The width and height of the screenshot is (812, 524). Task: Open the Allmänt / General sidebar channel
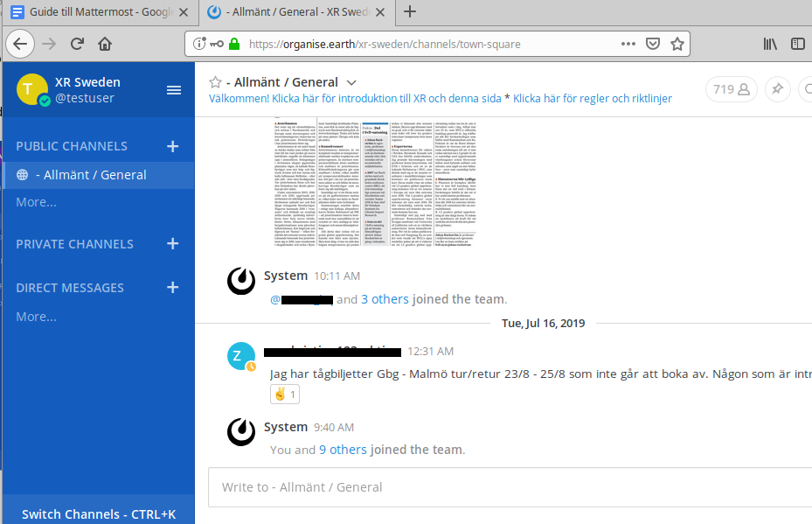(x=99, y=175)
